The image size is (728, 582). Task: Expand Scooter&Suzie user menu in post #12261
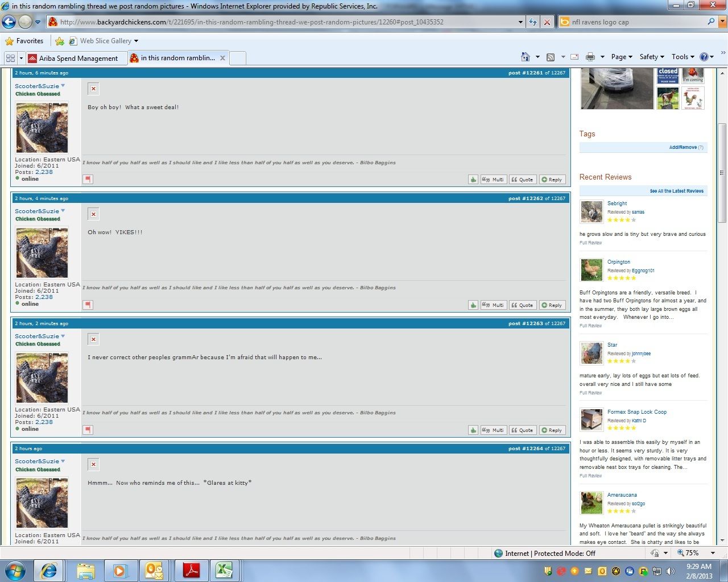tap(63, 86)
